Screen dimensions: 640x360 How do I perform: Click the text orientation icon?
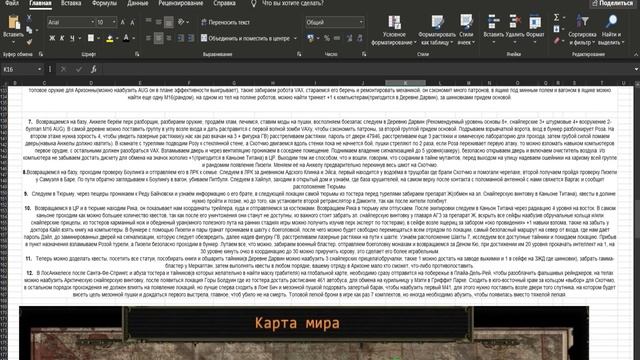point(181,22)
